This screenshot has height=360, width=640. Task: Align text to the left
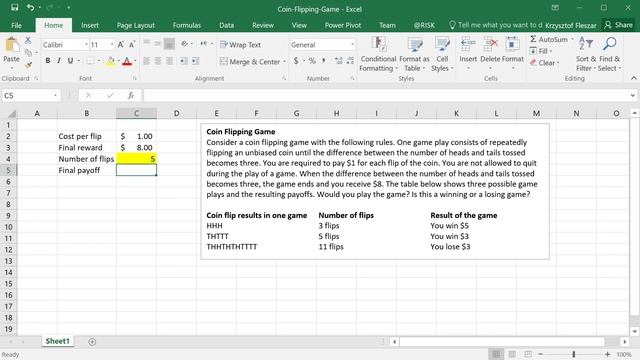[x=147, y=61]
